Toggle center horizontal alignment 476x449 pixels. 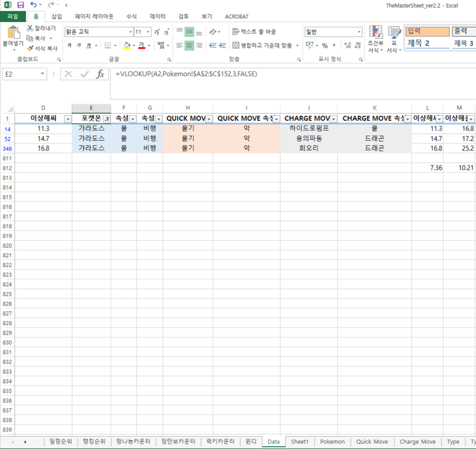tap(189, 45)
